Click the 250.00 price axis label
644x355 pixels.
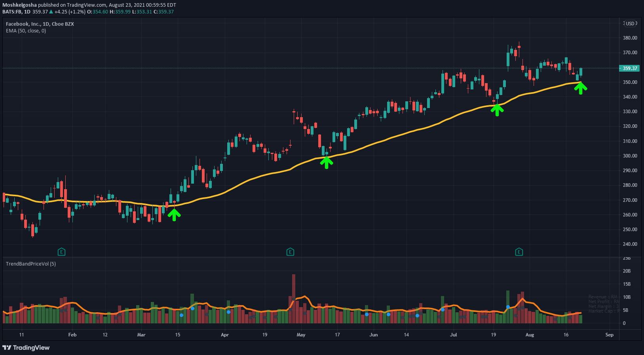click(x=630, y=230)
